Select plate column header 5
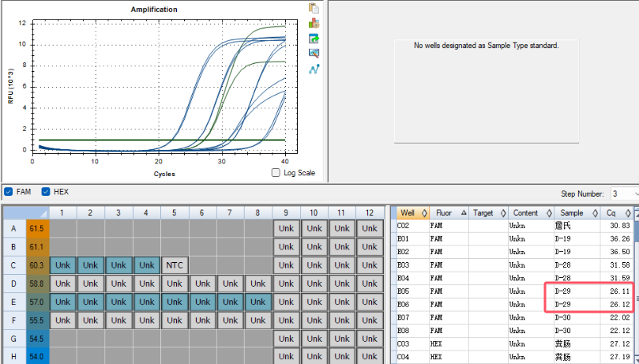Image resolution: width=639 pixels, height=364 pixels. (175, 212)
